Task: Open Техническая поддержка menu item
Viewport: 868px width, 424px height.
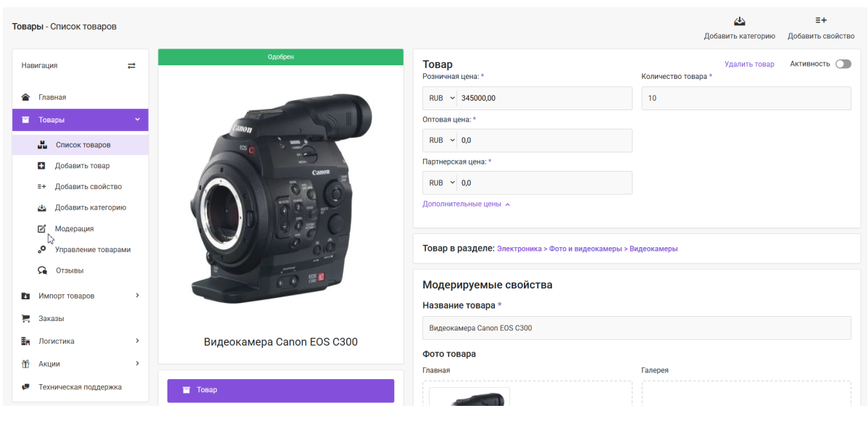Action: (80, 387)
